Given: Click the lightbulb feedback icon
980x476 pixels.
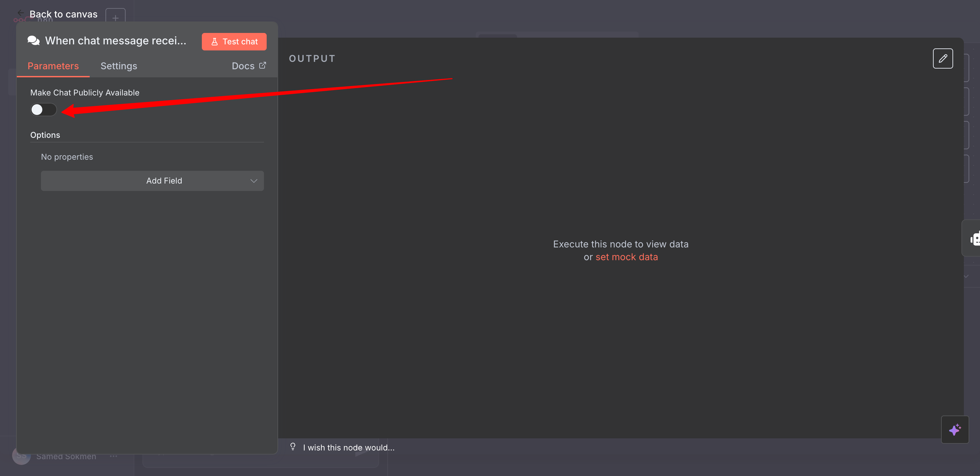Looking at the screenshot, I should (293, 447).
